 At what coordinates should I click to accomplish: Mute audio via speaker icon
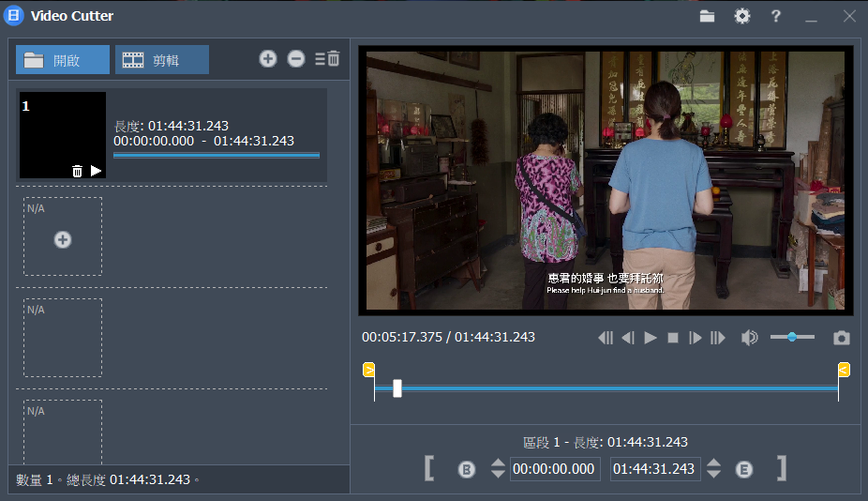(750, 338)
